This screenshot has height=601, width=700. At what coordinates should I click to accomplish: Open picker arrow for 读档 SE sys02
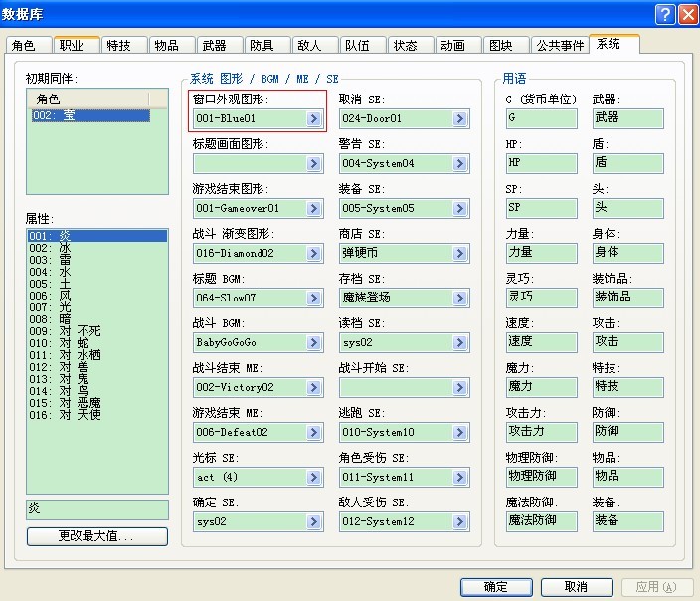pyautogui.click(x=459, y=342)
